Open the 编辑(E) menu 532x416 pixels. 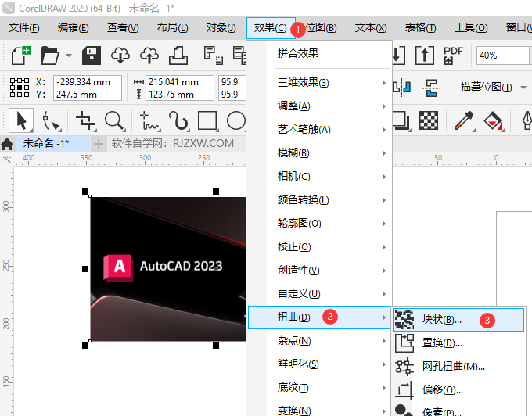coord(74,28)
